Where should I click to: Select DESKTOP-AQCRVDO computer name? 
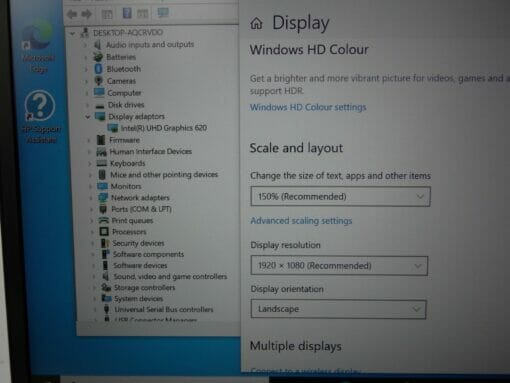128,33
